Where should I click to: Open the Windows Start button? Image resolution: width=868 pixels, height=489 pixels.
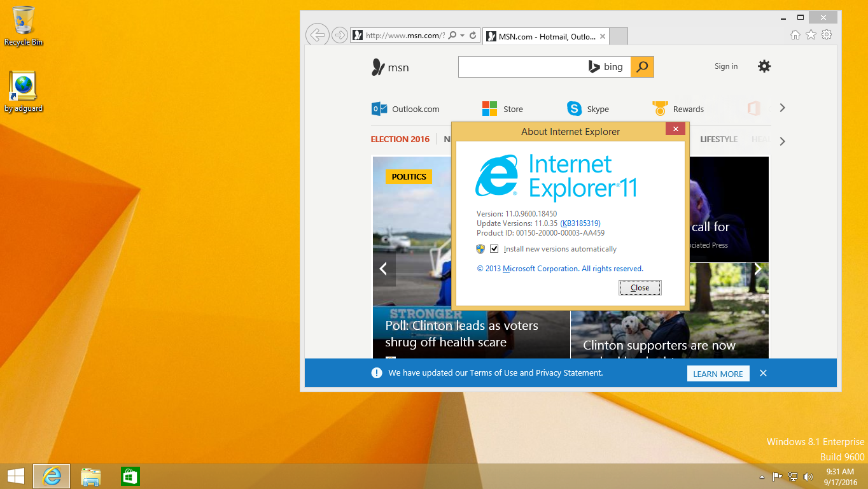pos(15,476)
